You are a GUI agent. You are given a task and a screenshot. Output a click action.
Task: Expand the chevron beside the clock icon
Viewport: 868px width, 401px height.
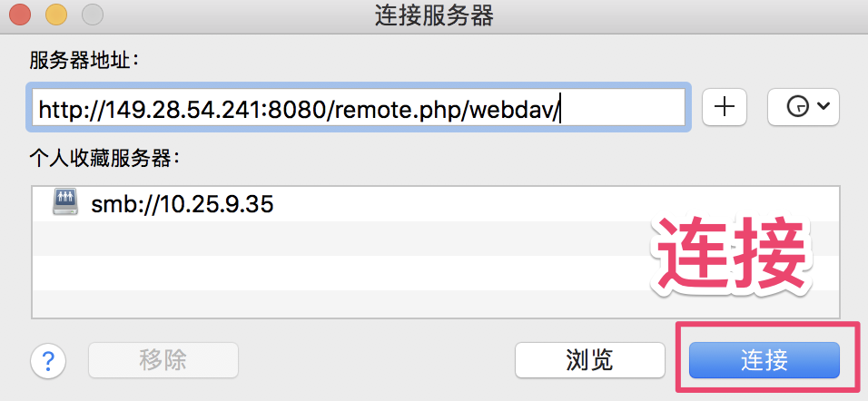pos(824,107)
